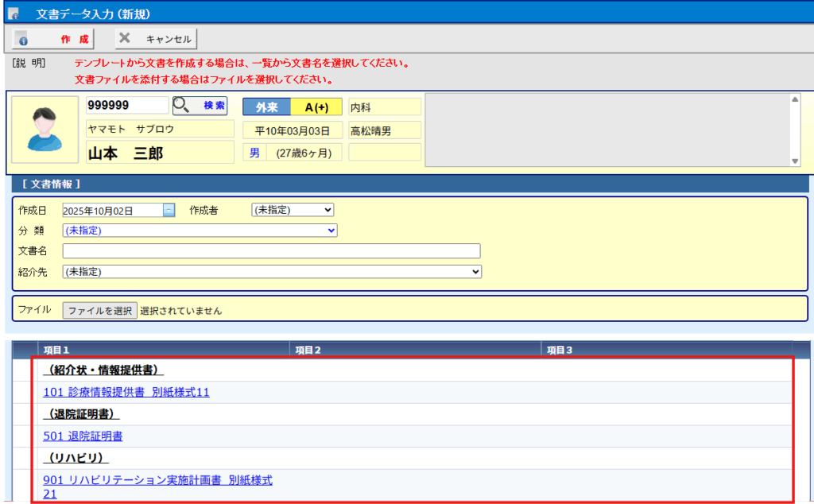Expand the 分類 category dropdown

(200, 231)
